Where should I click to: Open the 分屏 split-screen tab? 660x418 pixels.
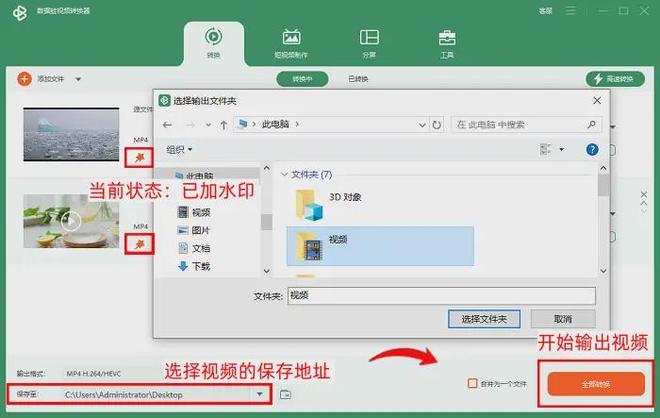click(x=369, y=44)
